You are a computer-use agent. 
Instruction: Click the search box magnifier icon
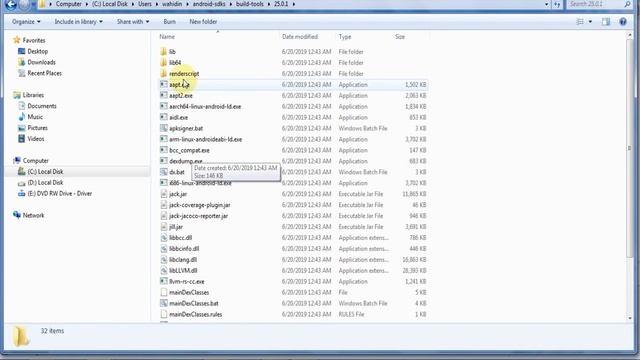(627, 4)
